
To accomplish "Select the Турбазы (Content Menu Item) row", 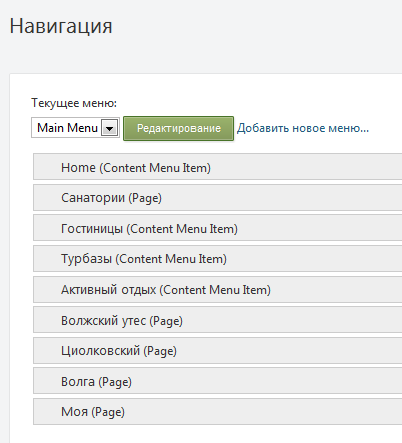I will click(x=217, y=259).
